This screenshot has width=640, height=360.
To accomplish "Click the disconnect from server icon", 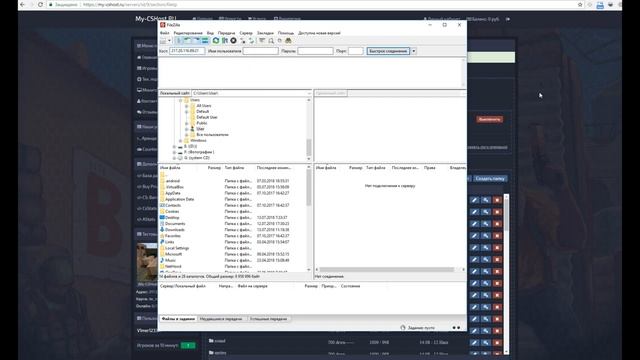I will 243,41.
